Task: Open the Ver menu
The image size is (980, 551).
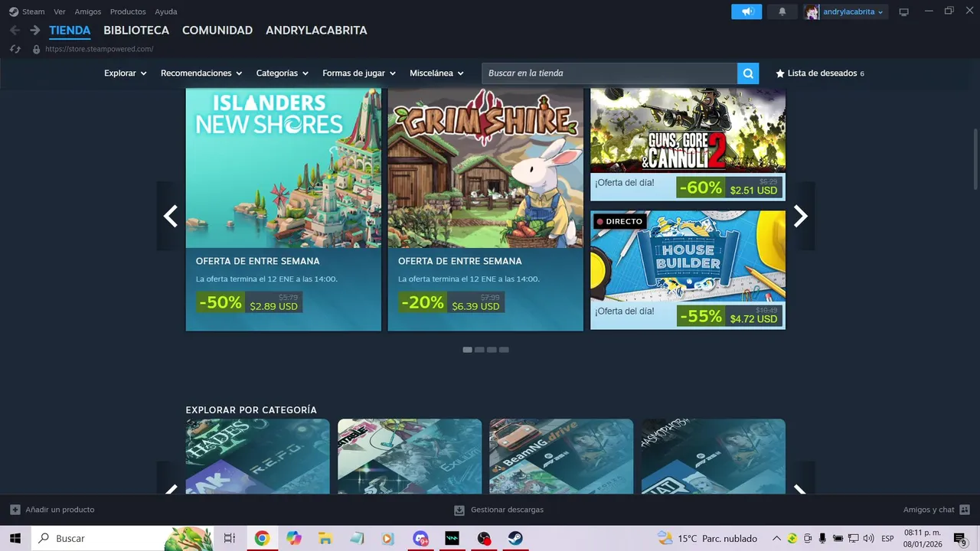Action: point(60,11)
